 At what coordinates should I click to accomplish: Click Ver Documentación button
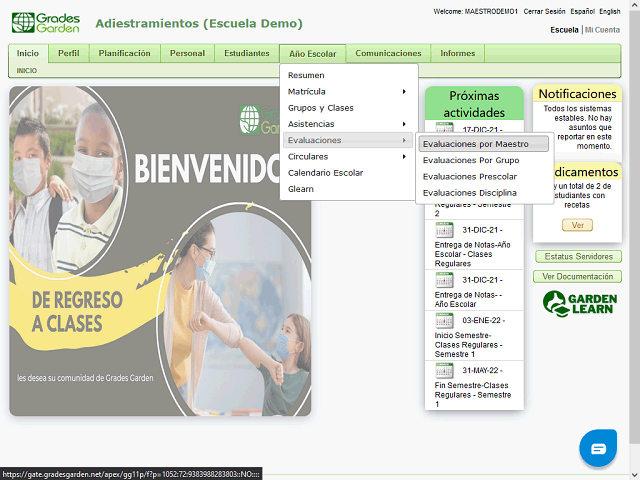coord(578,277)
